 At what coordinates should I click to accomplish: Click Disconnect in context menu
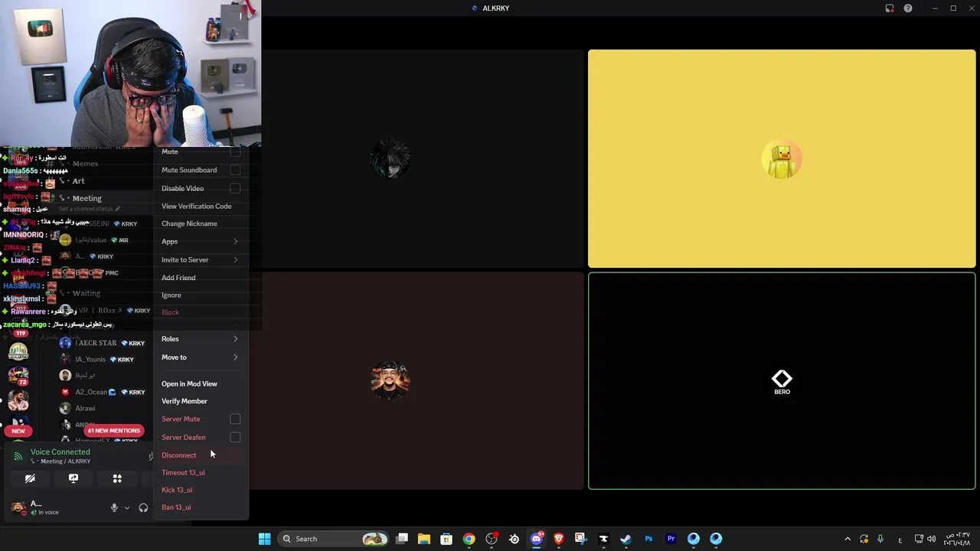[201, 455]
